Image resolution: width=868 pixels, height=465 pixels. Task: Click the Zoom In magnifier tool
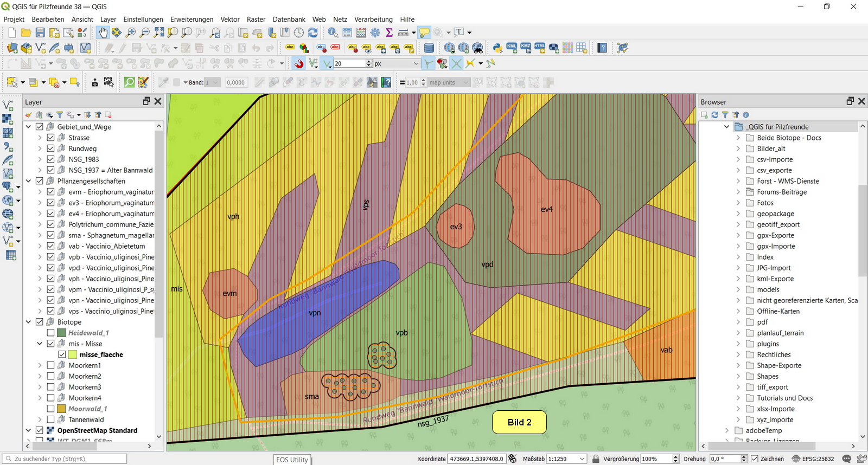131,33
